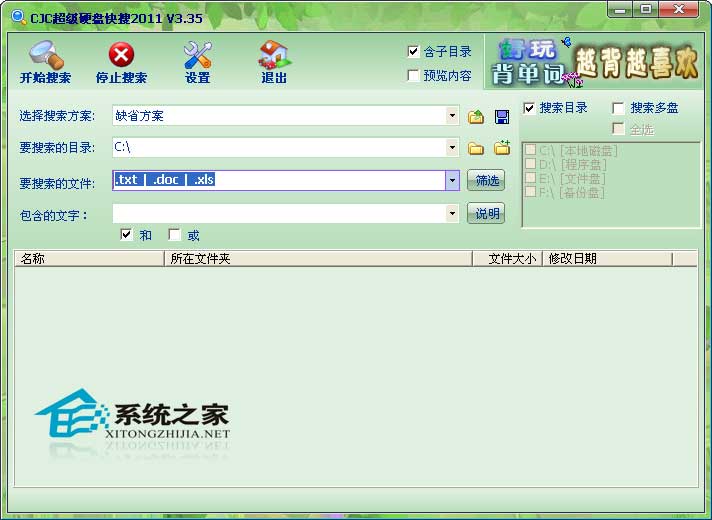Save search scheme with the floppy disk icon

point(502,117)
